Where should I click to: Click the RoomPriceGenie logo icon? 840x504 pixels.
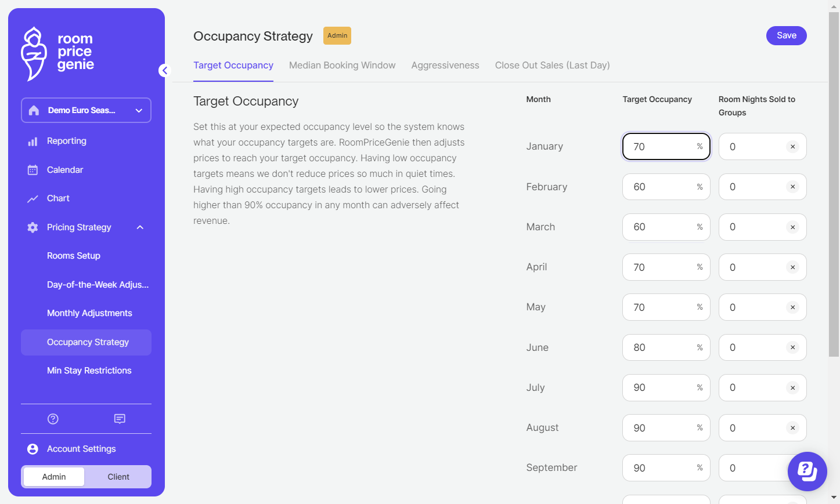tap(34, 54)
